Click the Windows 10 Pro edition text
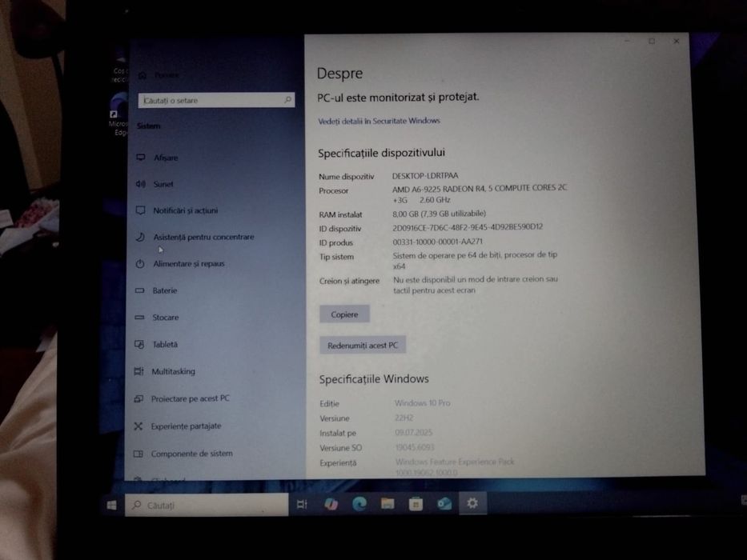The image size is (747, 560). coord(423,403)
